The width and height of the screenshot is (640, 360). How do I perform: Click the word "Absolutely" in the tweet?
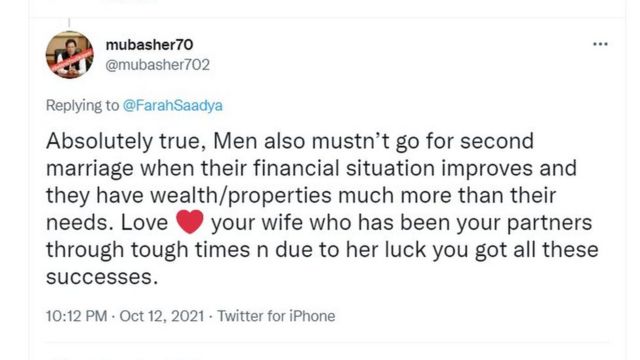(99, 142)
